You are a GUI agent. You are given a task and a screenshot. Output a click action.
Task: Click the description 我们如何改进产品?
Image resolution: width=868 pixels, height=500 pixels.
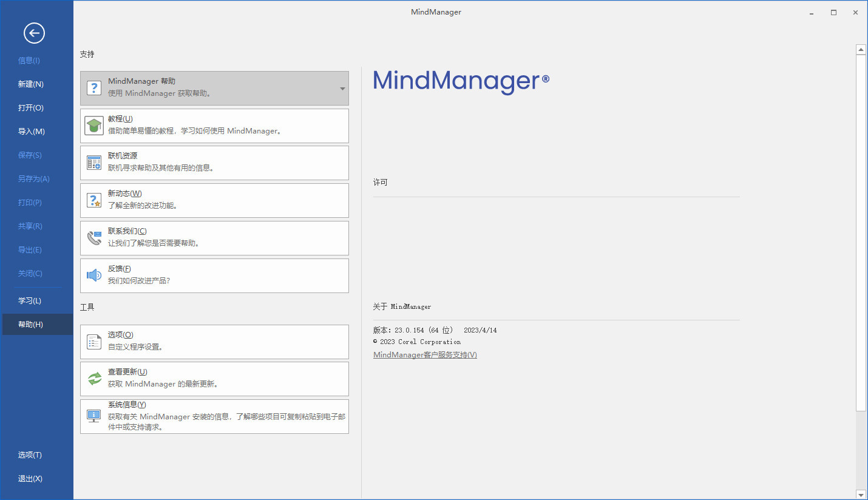140,281
